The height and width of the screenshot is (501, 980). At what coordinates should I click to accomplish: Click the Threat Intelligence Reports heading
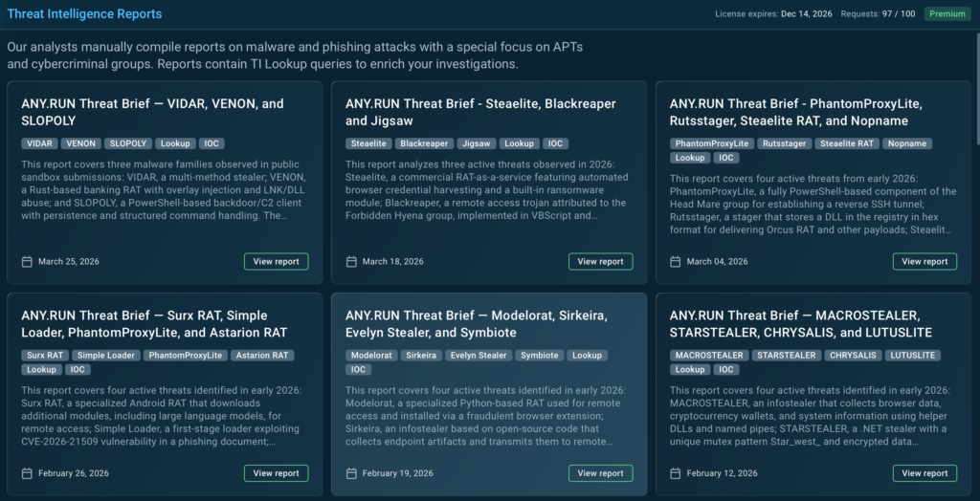pos(84,14)
